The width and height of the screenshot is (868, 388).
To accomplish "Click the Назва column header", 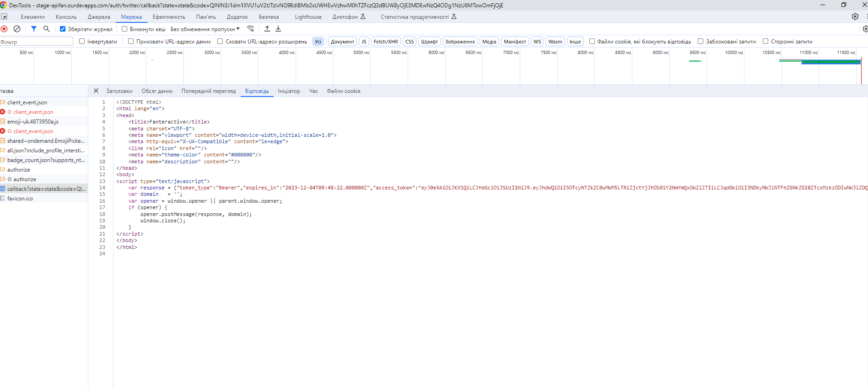I will tap(44, 91).
